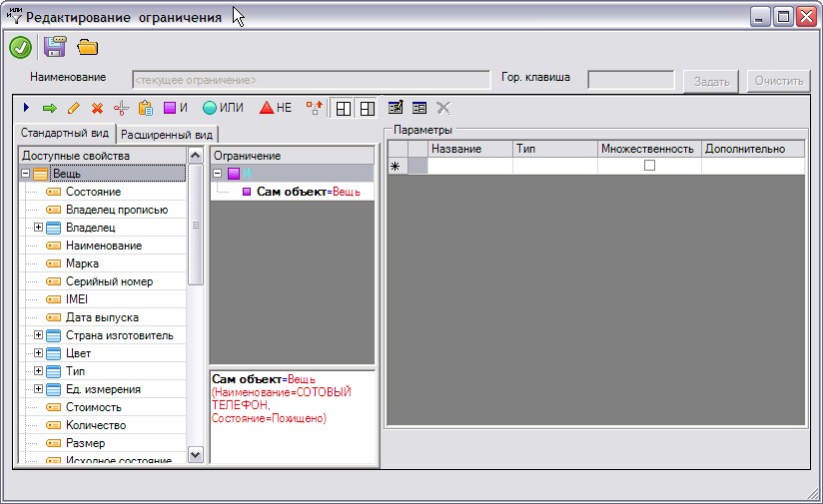Click the move-node-up arrow icon
Screen dimensions: 823x504
click(315, 108)
